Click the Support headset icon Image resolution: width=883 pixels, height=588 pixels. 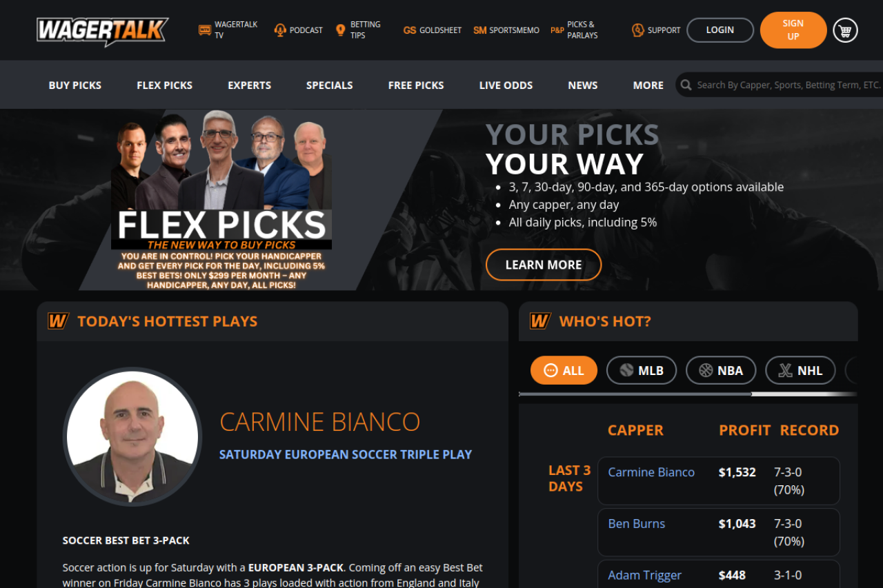click(638, 30)
